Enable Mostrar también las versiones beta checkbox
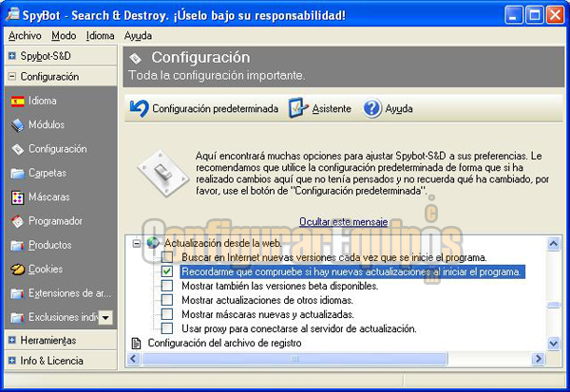This screenshot has width=570, height=392. click(x=167, y=286)
